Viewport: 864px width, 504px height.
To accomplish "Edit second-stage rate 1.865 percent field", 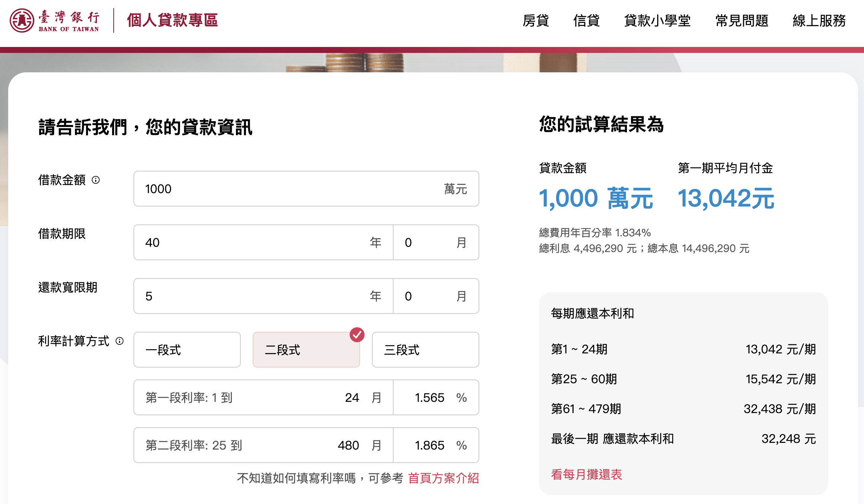I will [x=429, y=445].
